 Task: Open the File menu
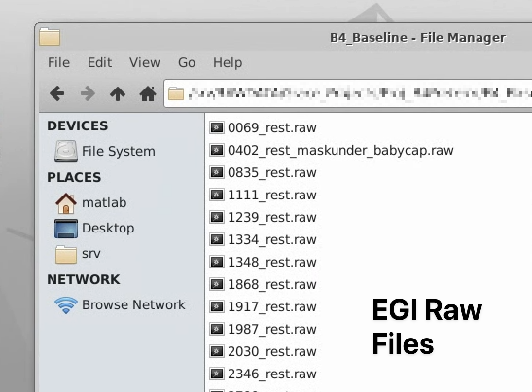[59, 63]
